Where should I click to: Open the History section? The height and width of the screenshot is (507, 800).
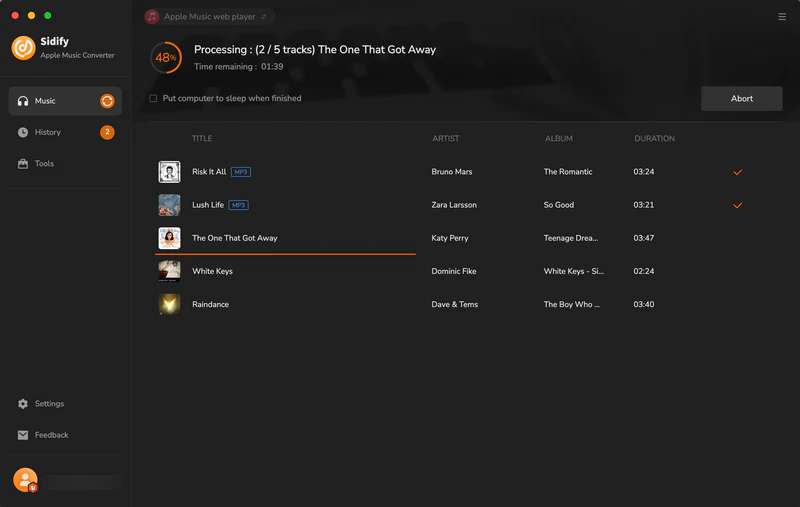pyautogui.click(x=65, y=133)
